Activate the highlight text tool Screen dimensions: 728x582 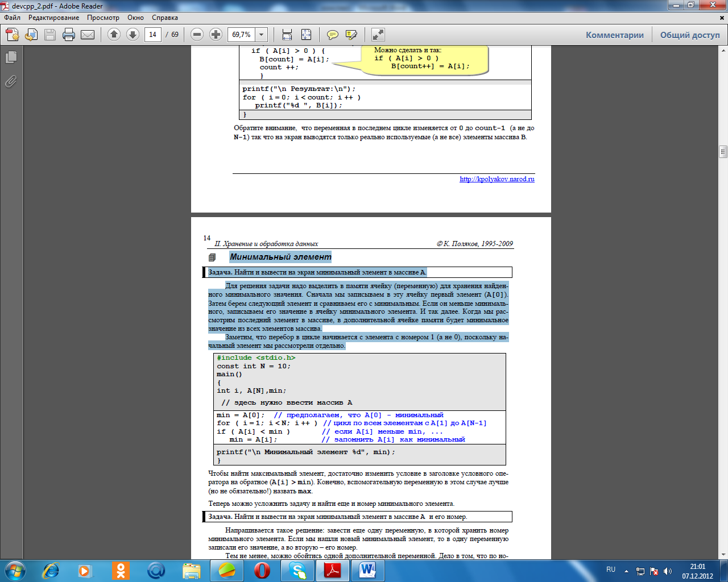click(351, 35)
